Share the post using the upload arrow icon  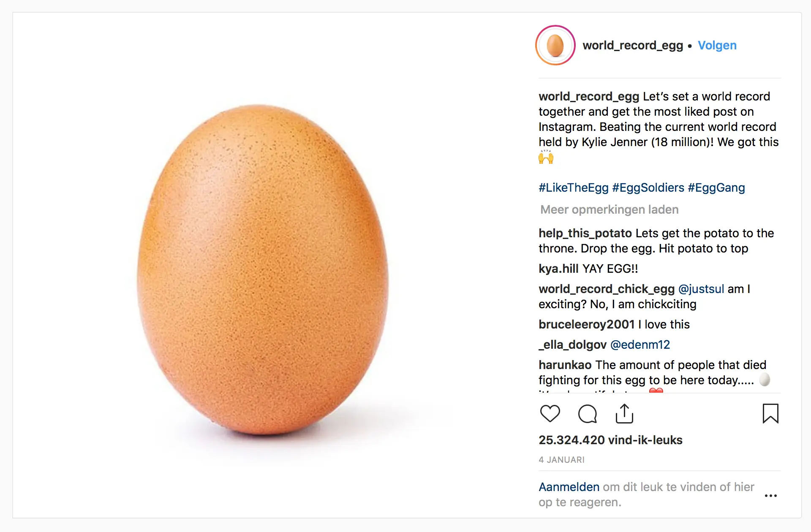click(x=624, y=413)
